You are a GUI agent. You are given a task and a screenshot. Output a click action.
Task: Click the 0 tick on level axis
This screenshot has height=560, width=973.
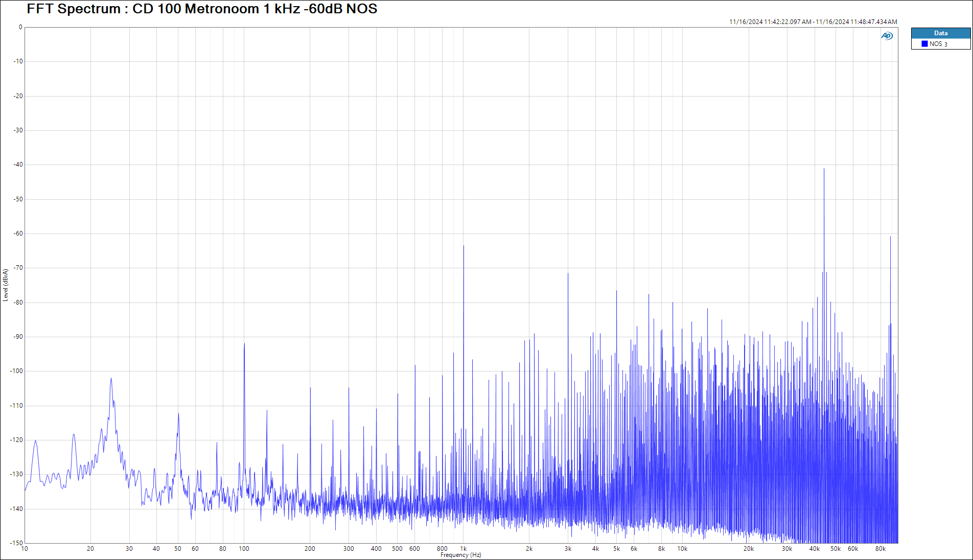[20, 27]
